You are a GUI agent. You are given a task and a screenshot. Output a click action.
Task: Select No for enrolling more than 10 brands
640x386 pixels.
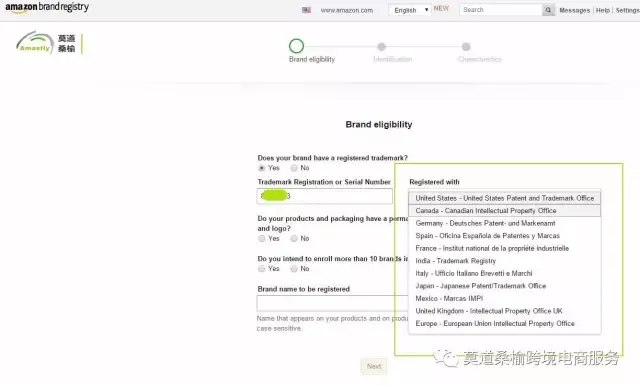294,269
